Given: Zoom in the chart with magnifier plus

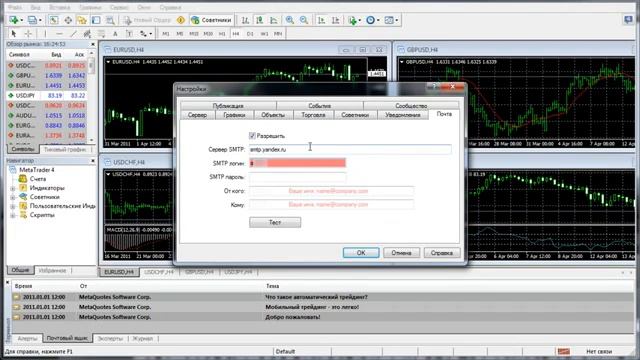Looking at the screenshot, I should (x=290, y=20).
